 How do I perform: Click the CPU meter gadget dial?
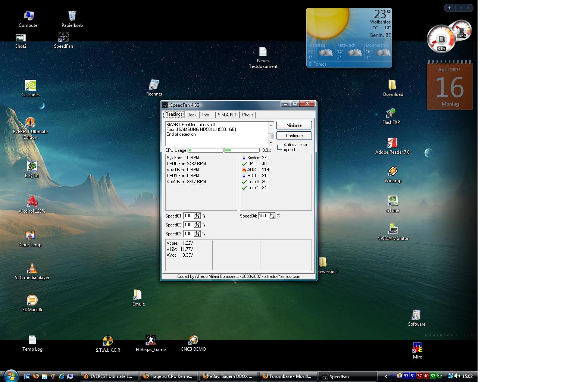441,39
